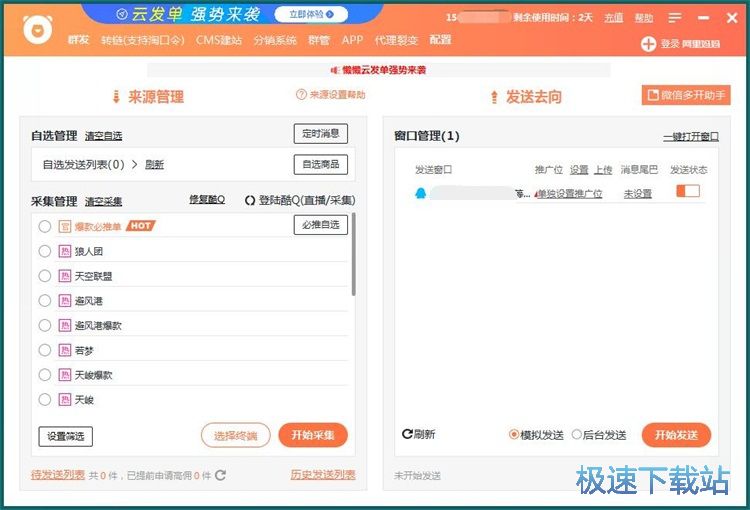The height and width of the screenshot is (510, 750).
Task: Open the 群发 menu
Action: tap(78, 40)
